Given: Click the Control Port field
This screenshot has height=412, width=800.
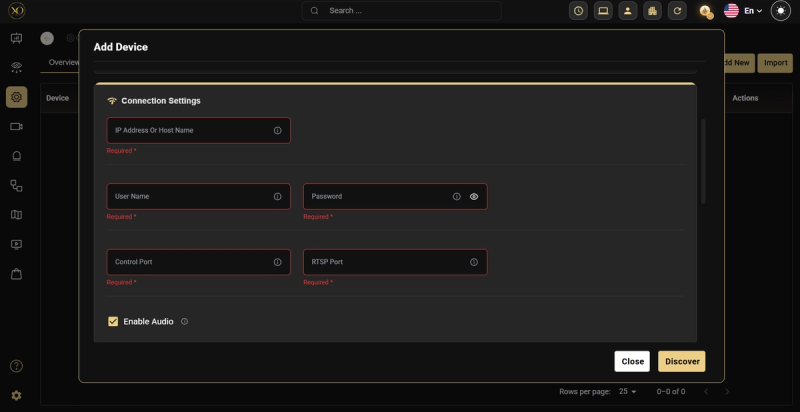Looking at the screenshot, I should coord(198,262).
